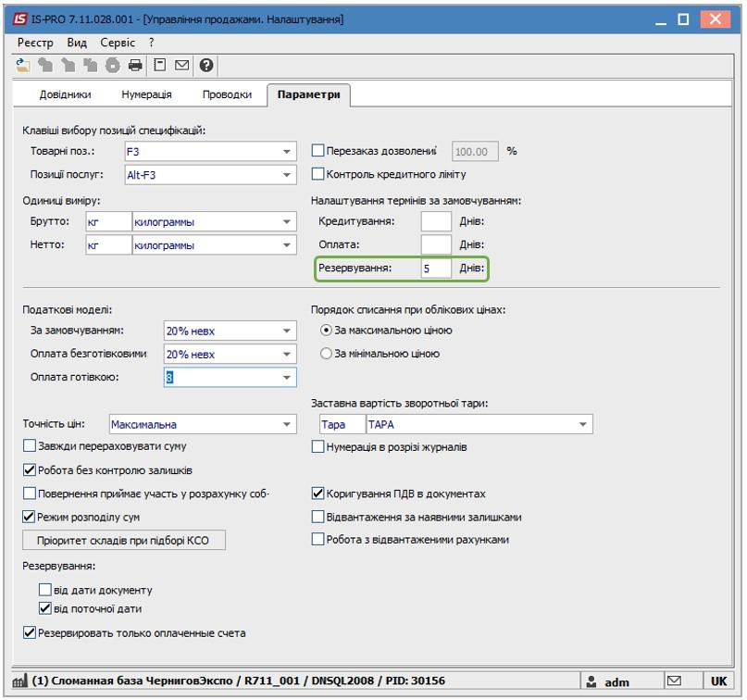Click the envelope icon in status bar
747x700 pixels.
[x=674, y=681]
